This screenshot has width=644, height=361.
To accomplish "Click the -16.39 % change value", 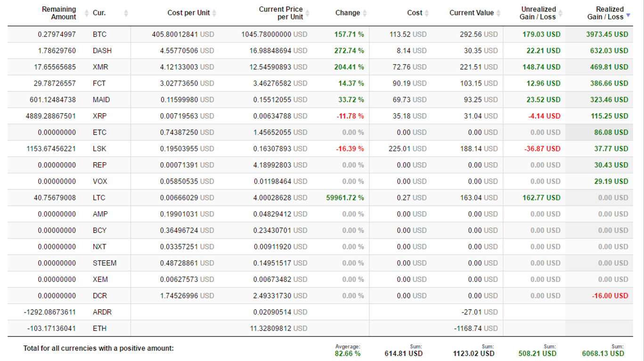I will coord(350,149).
